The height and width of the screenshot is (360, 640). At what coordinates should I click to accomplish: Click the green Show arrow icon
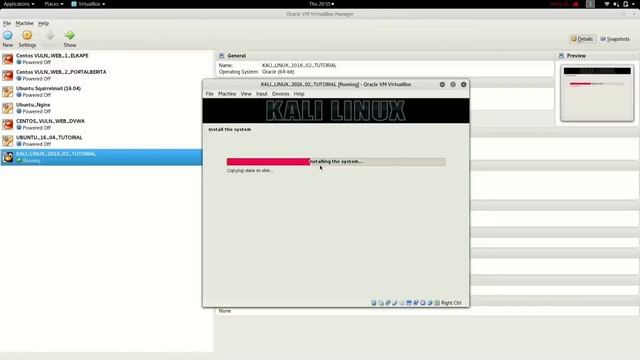pos(70,36)
